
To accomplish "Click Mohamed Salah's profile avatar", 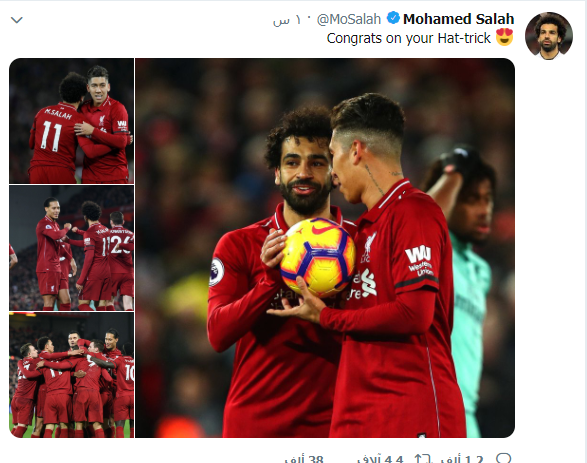I will (548, 36).
